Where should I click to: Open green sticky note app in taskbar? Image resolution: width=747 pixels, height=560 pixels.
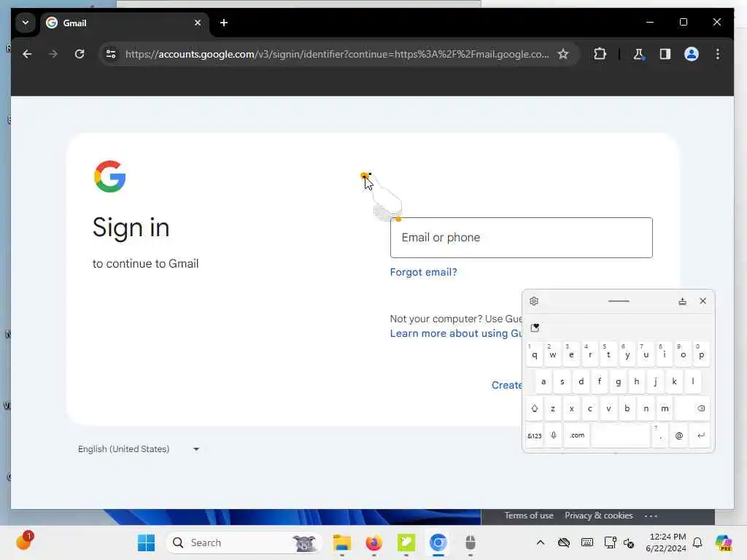(406, 542)
